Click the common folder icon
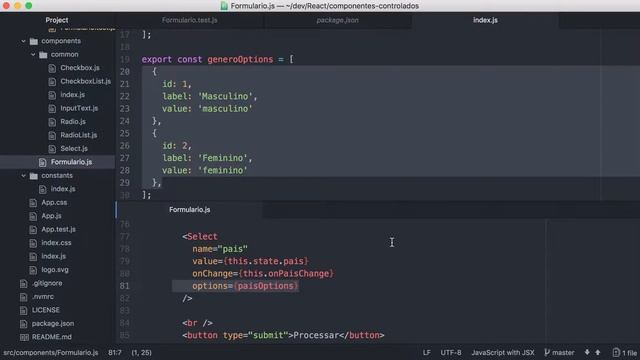This screenshot has width=640, height=360. pyautogui.click(x=43, y=55)
